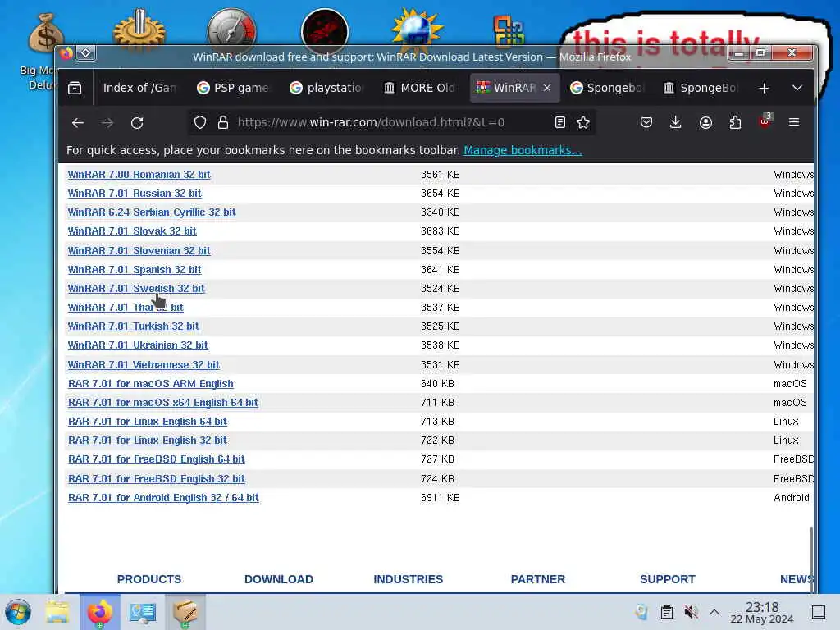Viewport: 840px width, 630px height.
Task: Close the WinRAR tab
Action: pyautogui.click(x=547, y=88)
